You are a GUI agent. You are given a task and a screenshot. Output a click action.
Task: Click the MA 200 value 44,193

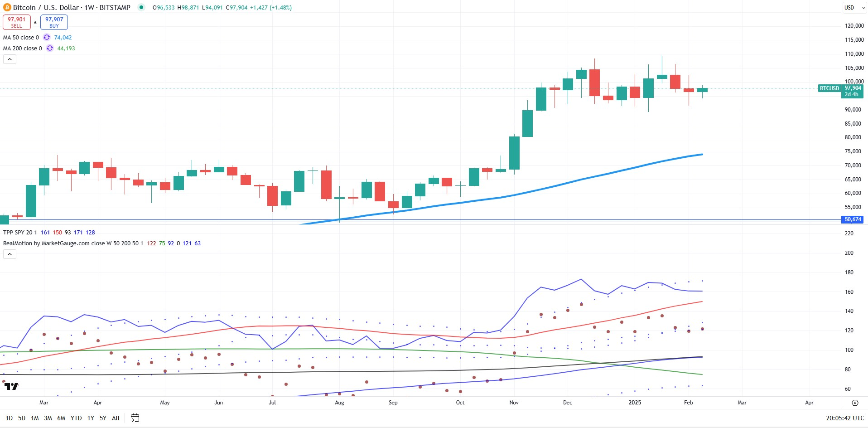point(66,48)
